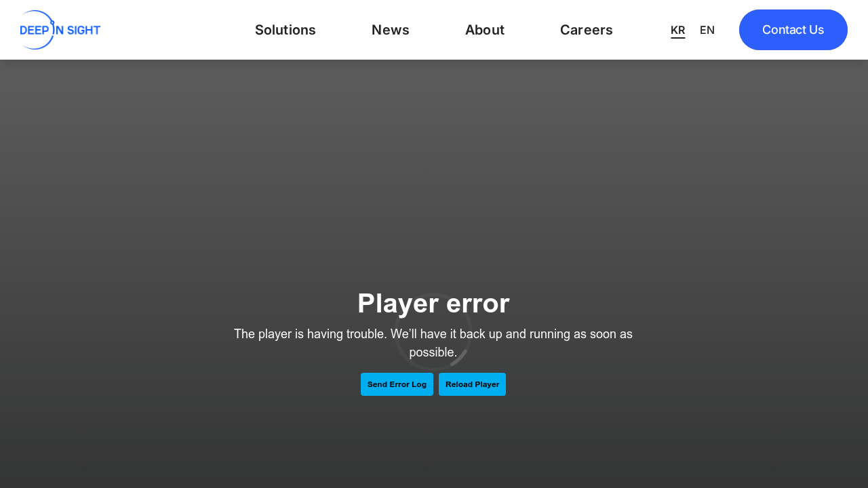Viewport: 868px width, 488px height.
Task: Click the Deep In Sight logo
Action: tap(60, 30)
